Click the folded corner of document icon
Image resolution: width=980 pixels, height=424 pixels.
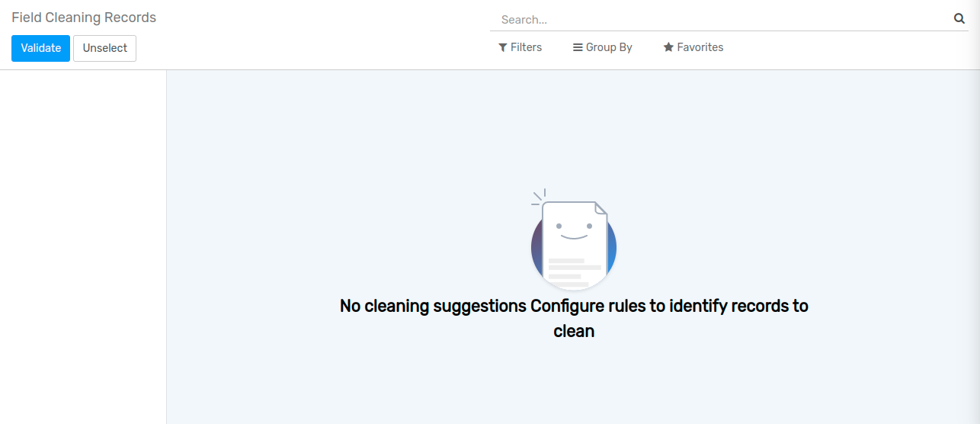600,208
